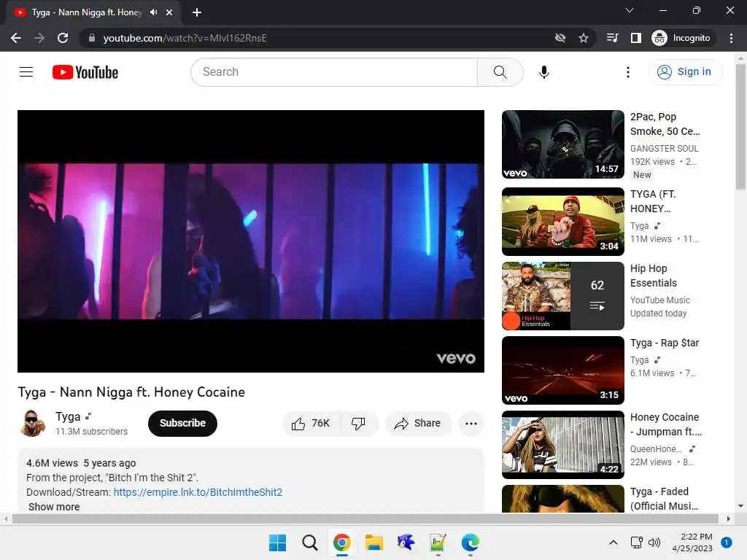The height and width of the screenshot is (560, 747).
Task: Go back in browser history
Action: 16,38
